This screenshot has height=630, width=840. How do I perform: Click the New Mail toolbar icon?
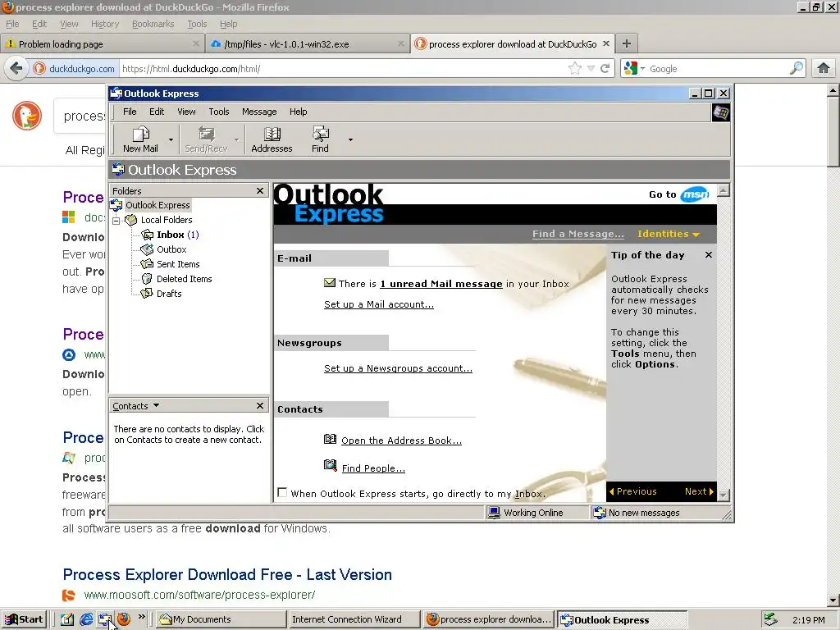140,134
